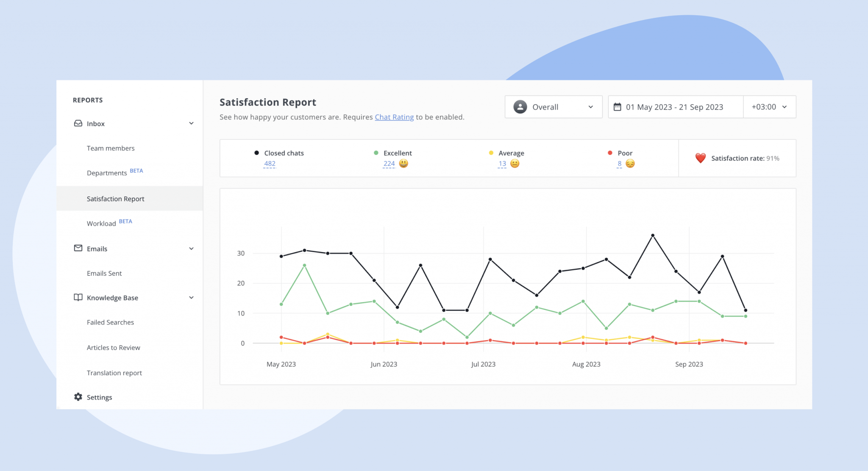
Task: Toggle the Closed chats series in the legend
Action: pyautogui.click(x=283, y=153)
